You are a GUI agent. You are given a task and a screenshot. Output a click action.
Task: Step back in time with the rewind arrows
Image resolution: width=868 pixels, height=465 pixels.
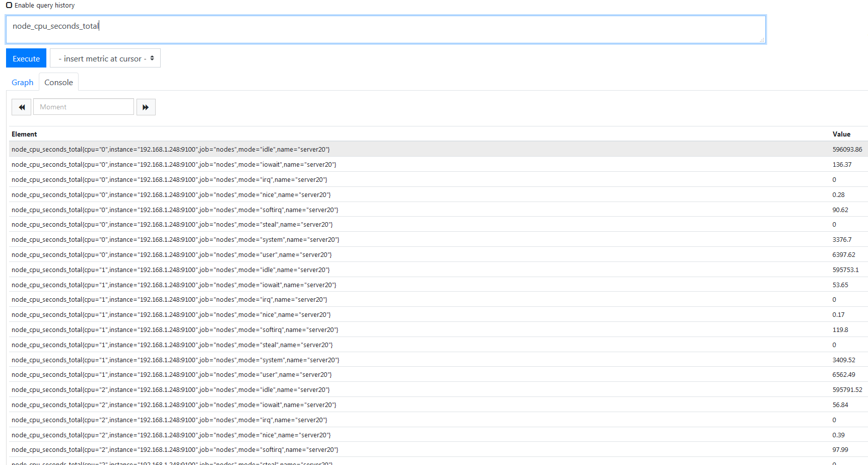click(x=22, y=107)
